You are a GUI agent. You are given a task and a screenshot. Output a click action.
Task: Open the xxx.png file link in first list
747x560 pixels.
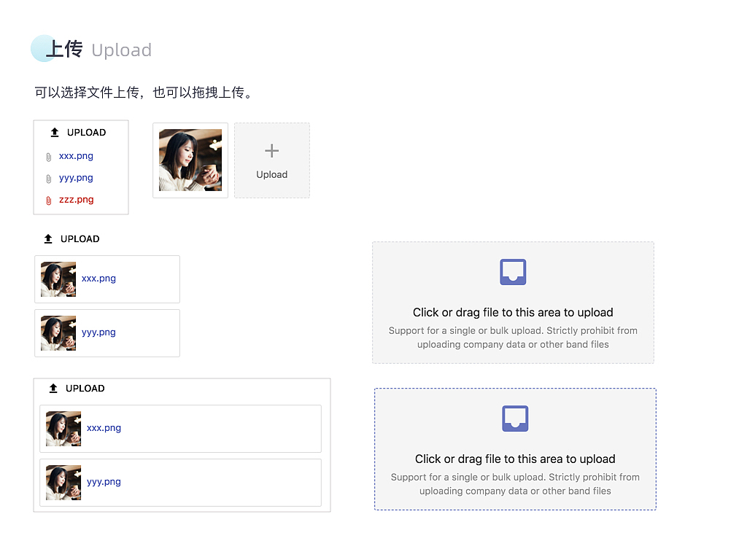pos(76,156)
